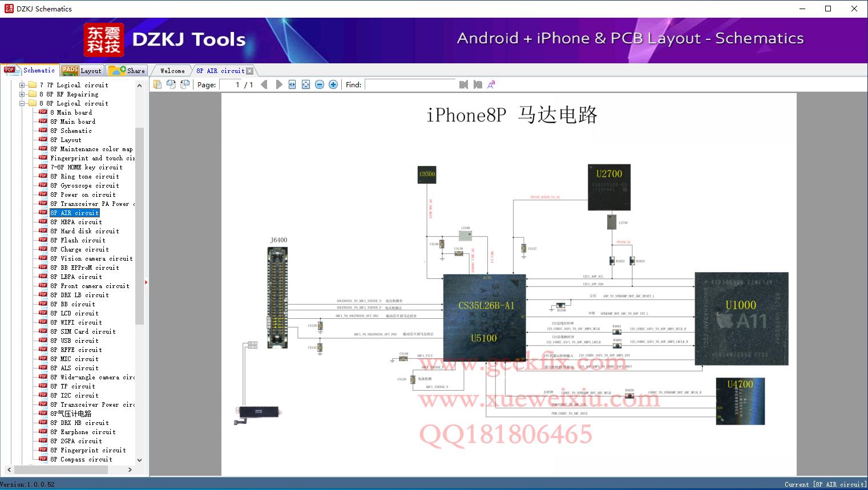Image resolution: width=868 pixels, height=490 pixels.
Task: Switch to the Welcome document tab
Action: (172, 71)
